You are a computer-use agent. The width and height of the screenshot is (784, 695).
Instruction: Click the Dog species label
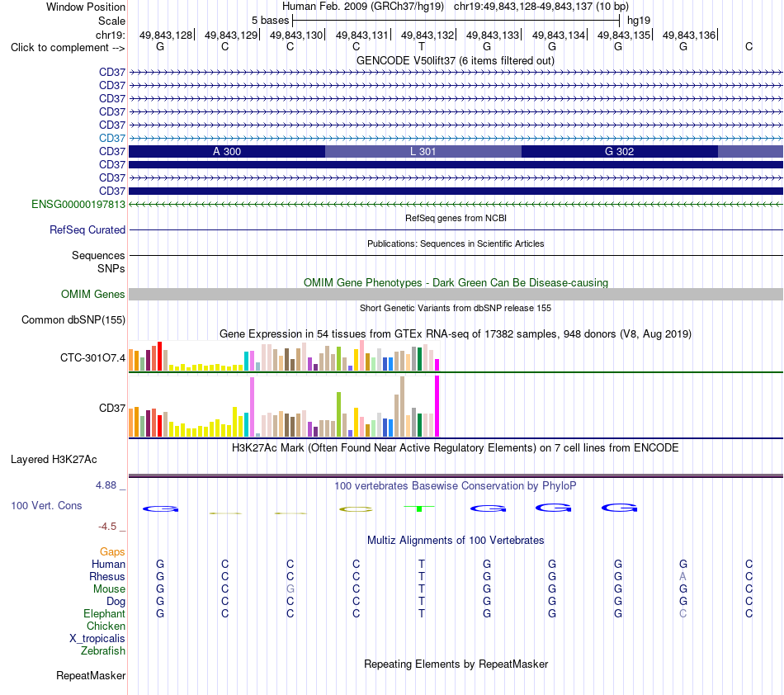point(116,602)
